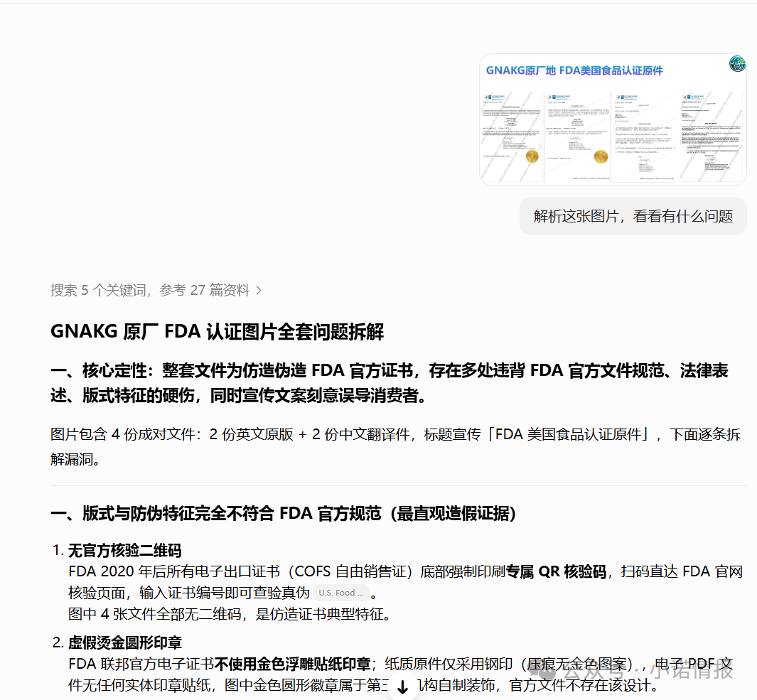Click the sentence 图中 4 张文件全部无二维码

(230, 614)
